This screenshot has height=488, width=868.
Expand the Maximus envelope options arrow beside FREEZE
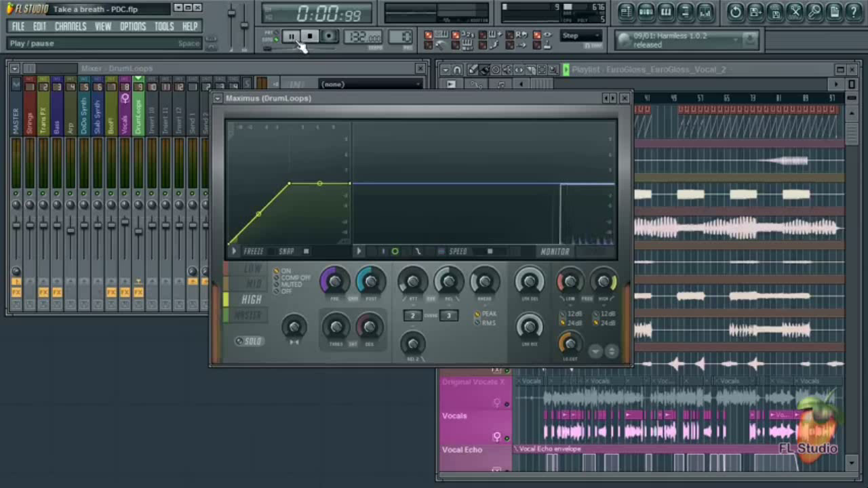pyautogui.click(x=234, y=251)
